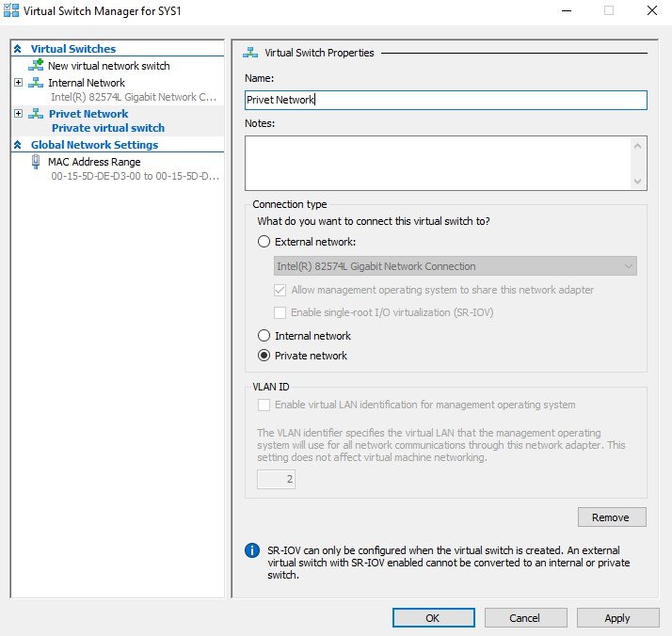Click the OK button
This screenshot has height=636, width=672.
(x=433, y=618)
